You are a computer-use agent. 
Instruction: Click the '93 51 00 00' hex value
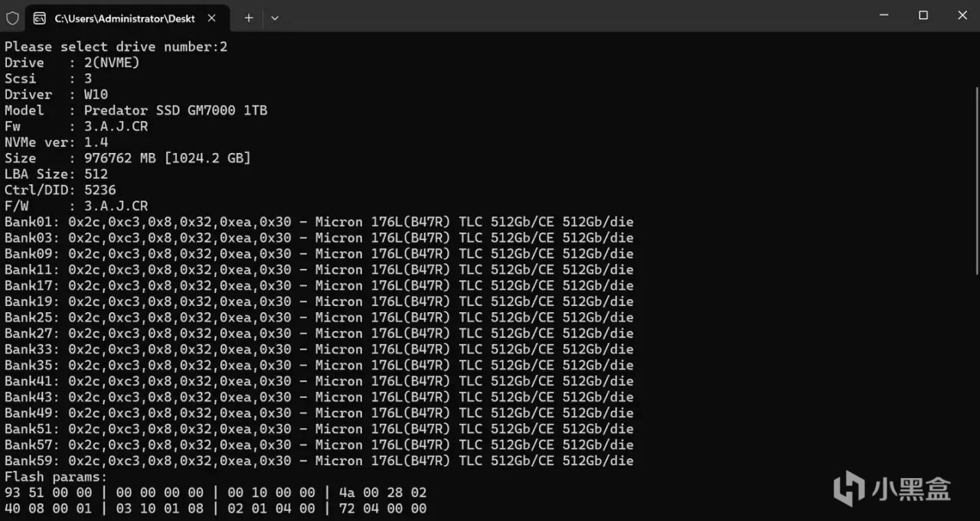[x=48, y=493]
